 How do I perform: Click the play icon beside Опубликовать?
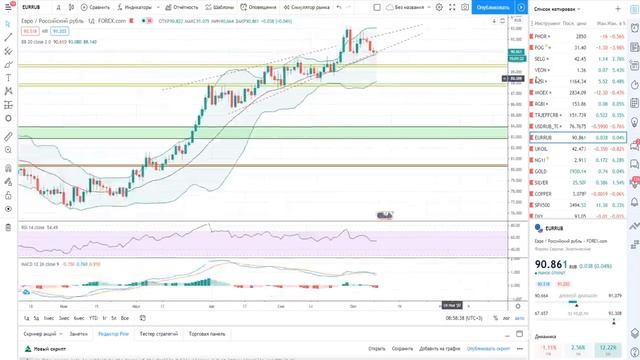[521, 7]
